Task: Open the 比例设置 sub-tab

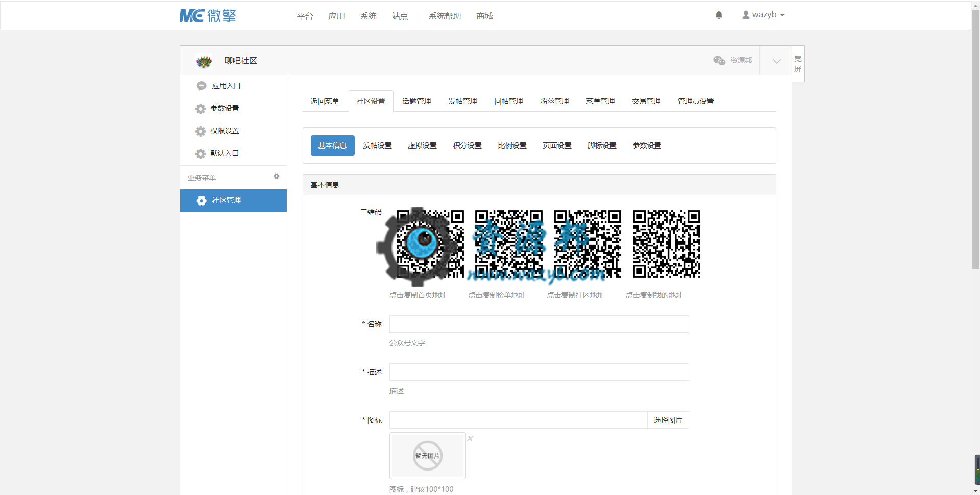Action: (x=512, y=145)
